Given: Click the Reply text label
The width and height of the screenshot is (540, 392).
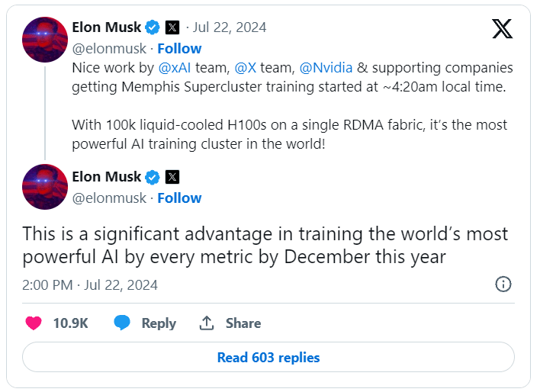Looking at the screenshot, I should [x=159, y=323].
